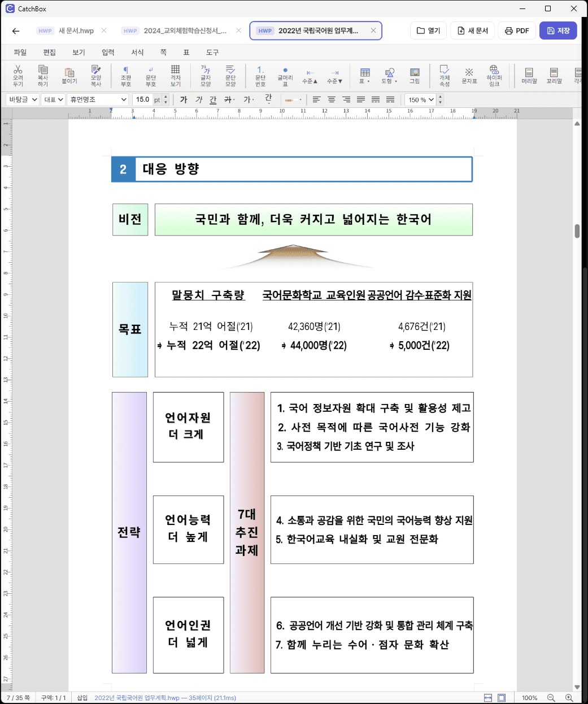Click the zoom in magnifier in status bar
The width and height of the screenshot is (588, 704).
tap(569, 698)
